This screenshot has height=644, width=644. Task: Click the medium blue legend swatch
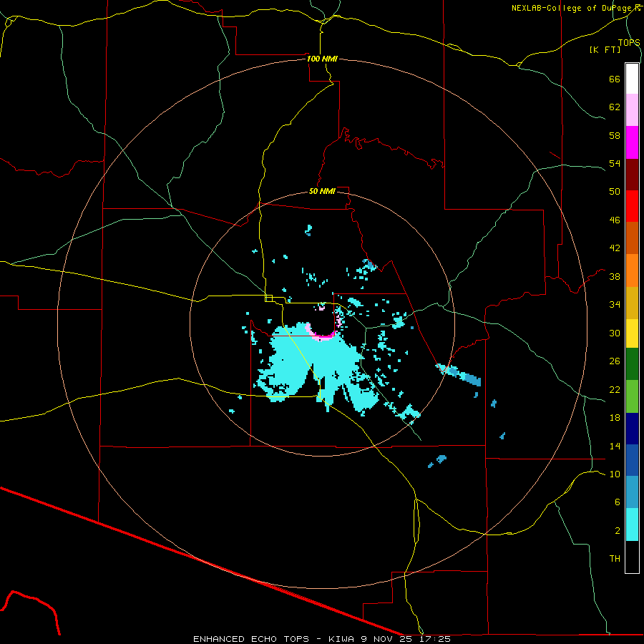632,460
